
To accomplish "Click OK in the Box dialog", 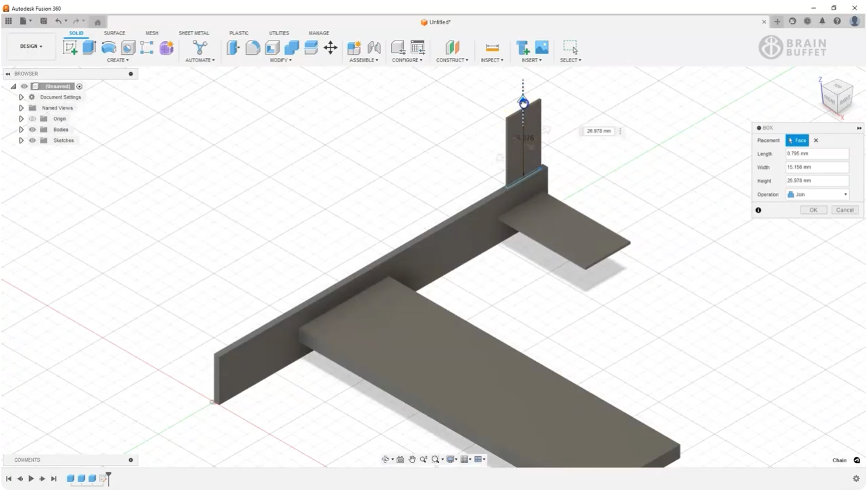I will tap(813, 210).
